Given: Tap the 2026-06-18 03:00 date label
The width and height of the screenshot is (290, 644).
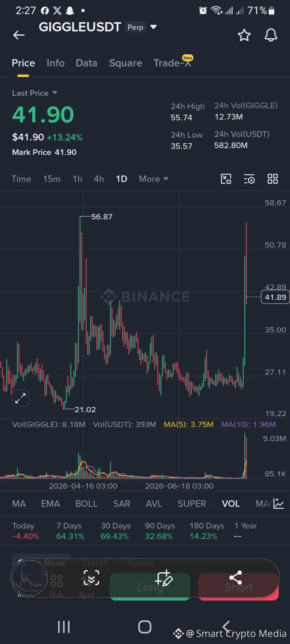Looking at the screenshot, I should click(179, 486).
